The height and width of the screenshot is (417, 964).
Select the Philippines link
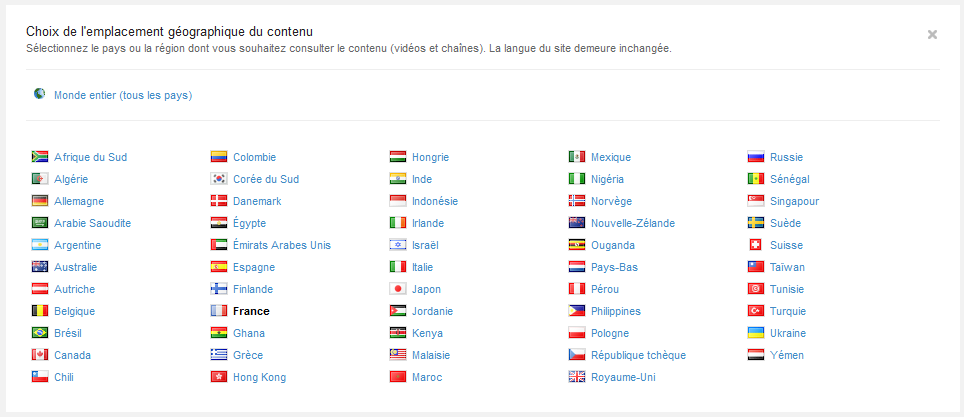615,311
